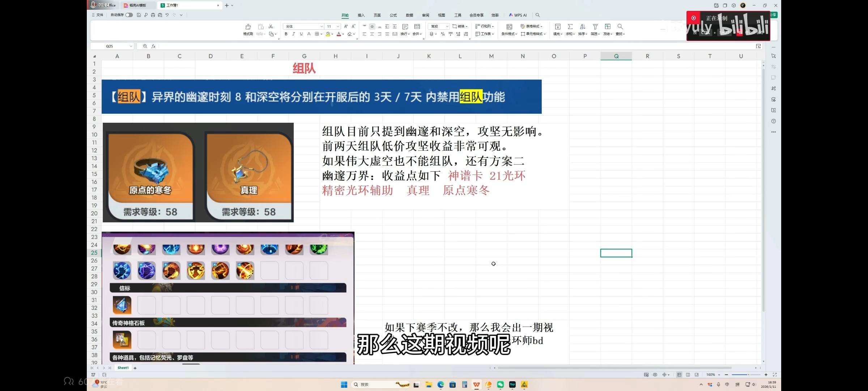Image resolution: width=868 pixels, height=391 pixels.
Task: Click the Name Box showing Q25
Action: click(110, 46)
